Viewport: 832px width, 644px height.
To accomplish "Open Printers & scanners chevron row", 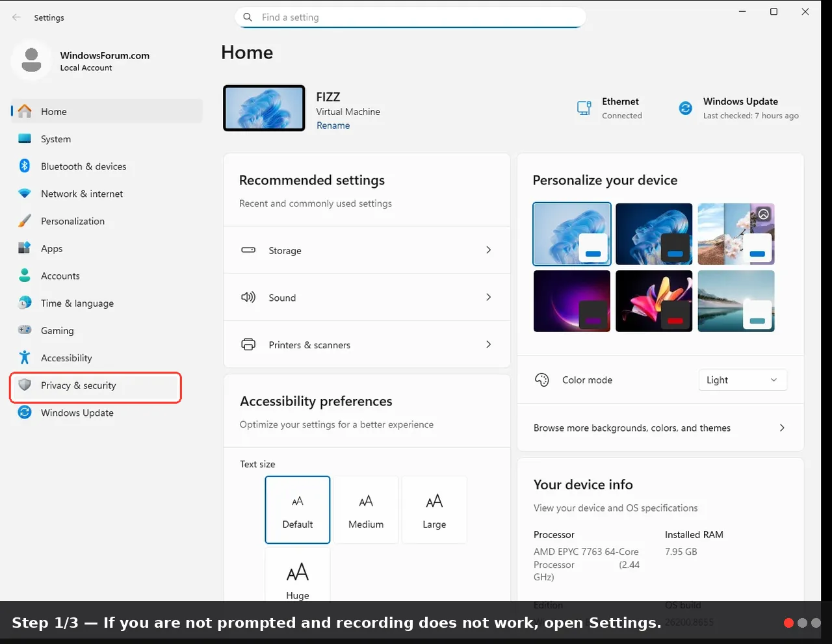I will [x=367, y=344].
